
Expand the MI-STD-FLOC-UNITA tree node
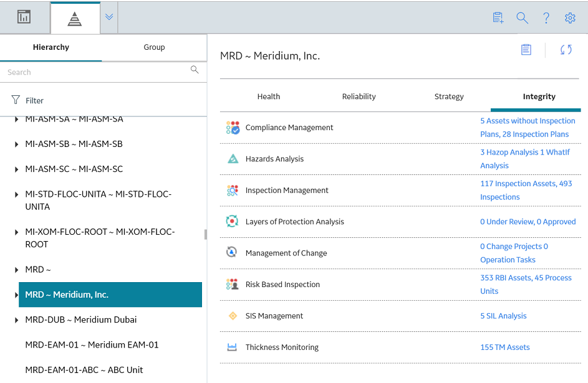pyautogui.click(x=16, y=195)
